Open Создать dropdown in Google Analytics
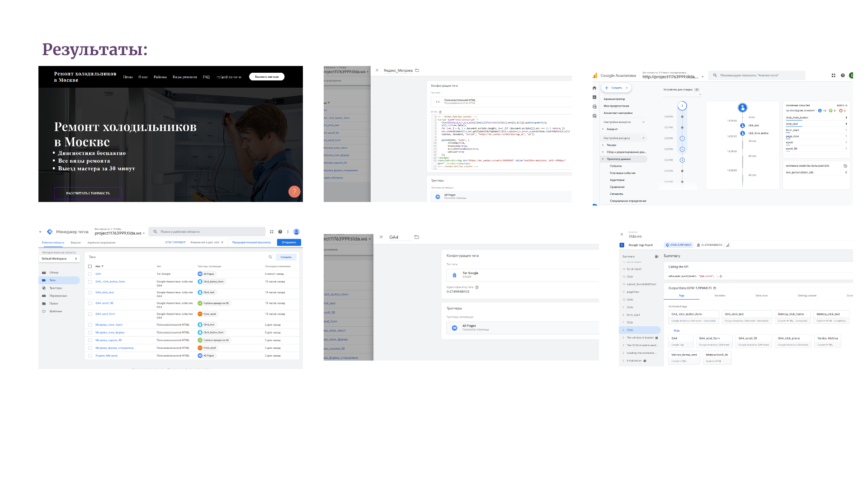The height and width of the screenshot is (488, 868). coord(616,88)
